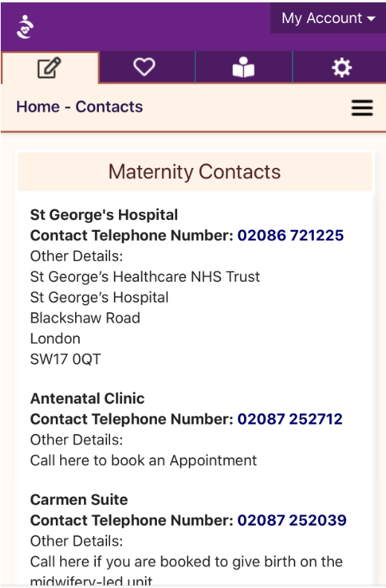
Task: Click the Antenatal Clinic contact name
Action: coord(88,398)
